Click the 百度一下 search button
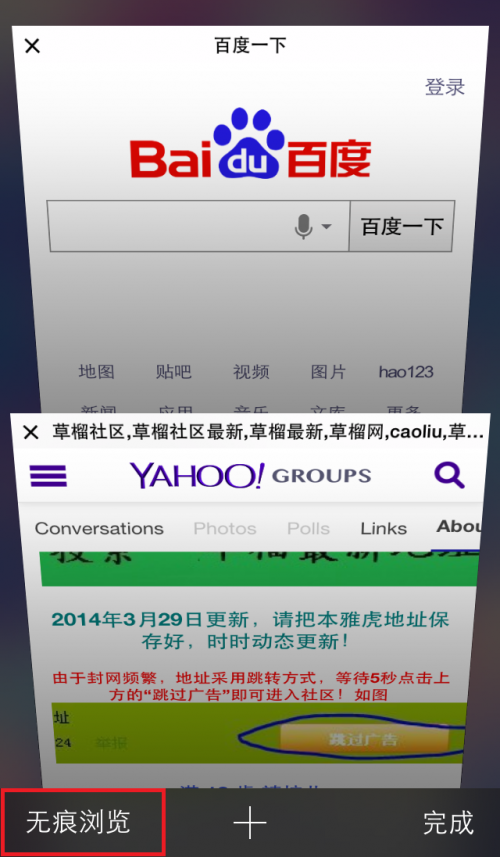The height and width of the screenshot is (857, 500). point(402,226)
